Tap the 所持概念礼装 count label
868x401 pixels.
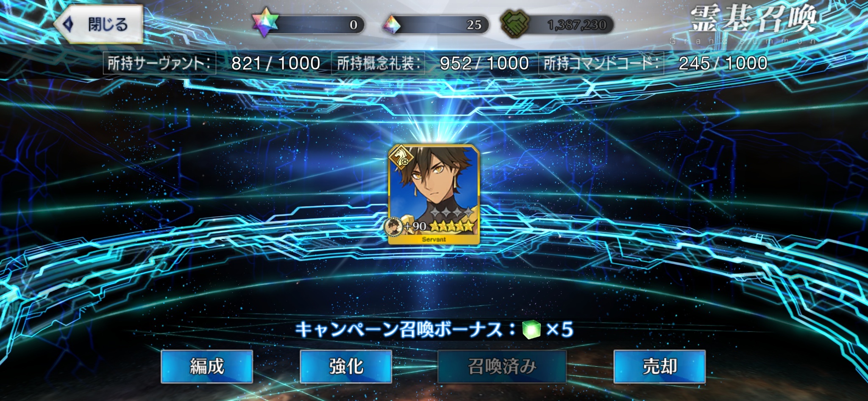pyautogui.click(x=378, y=63)
